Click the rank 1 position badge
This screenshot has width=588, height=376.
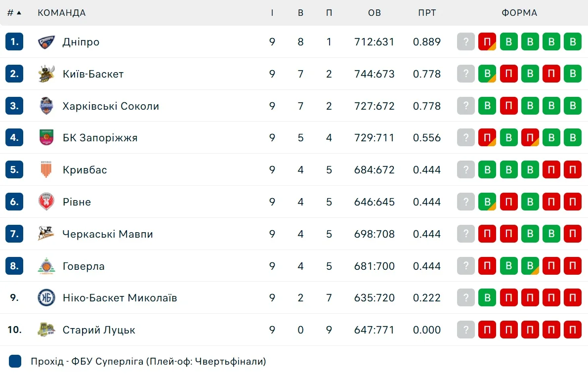[14, 42]
